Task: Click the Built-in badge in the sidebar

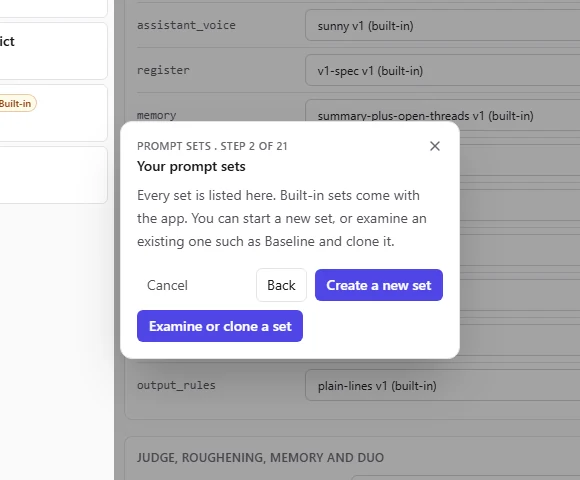Action: [x=17, y=103]
